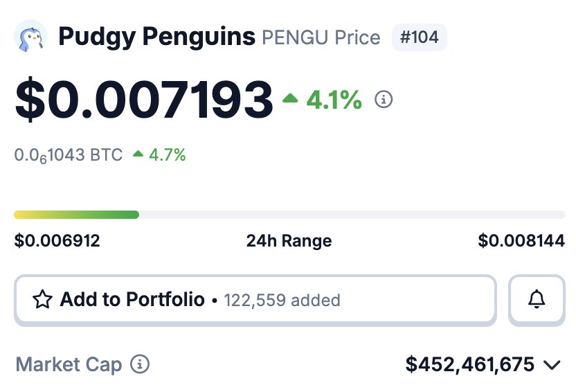
Task: Click the 0.0₆1043 BTC price value
Action: click(68, 155)
